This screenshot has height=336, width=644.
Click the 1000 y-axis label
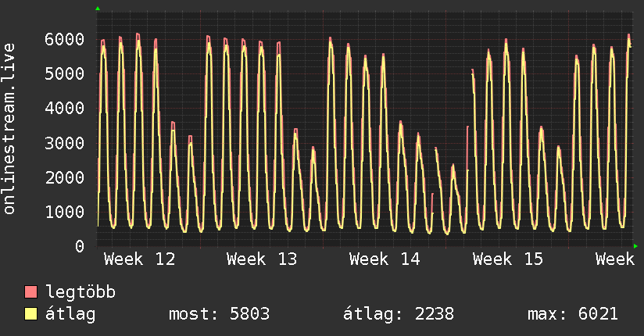click(65, 212)
